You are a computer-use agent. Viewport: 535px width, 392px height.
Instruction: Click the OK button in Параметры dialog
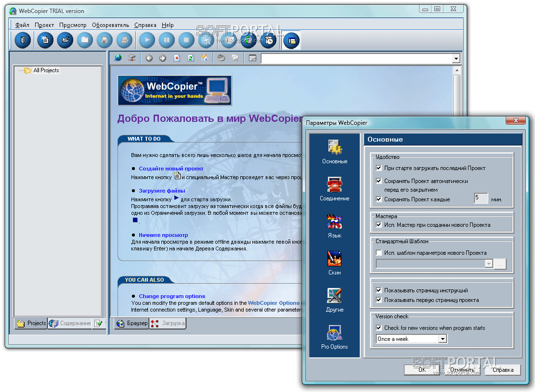[422, 370]
